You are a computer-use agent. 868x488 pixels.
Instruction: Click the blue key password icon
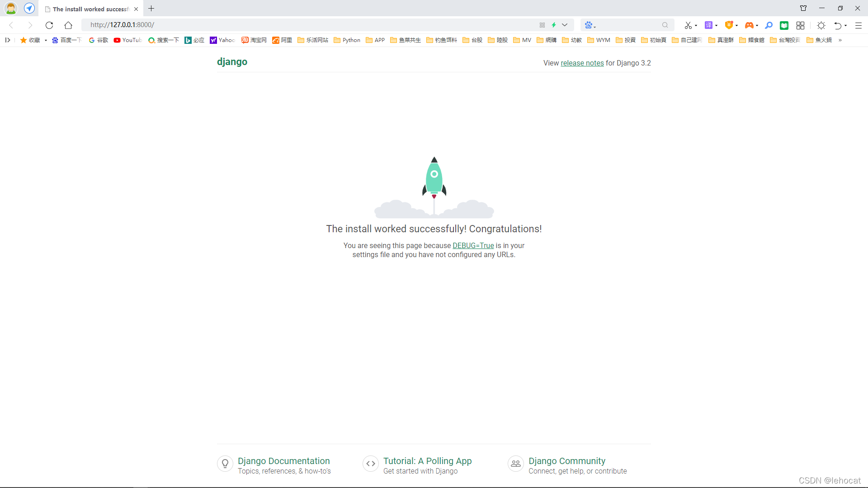pos(769,25)
